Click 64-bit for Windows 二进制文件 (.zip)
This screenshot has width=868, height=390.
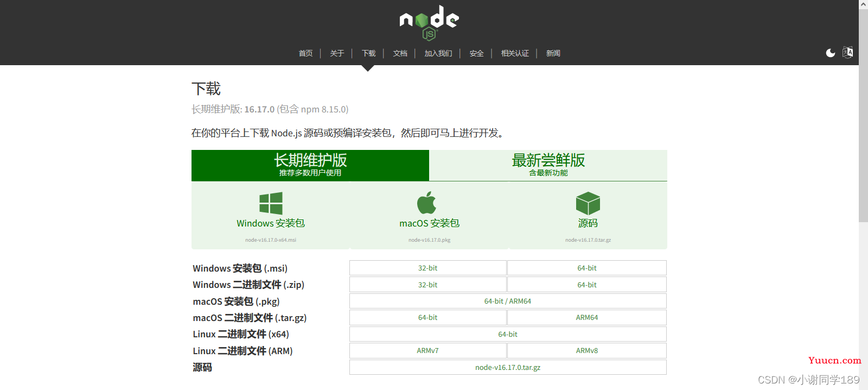pos(587,285)
